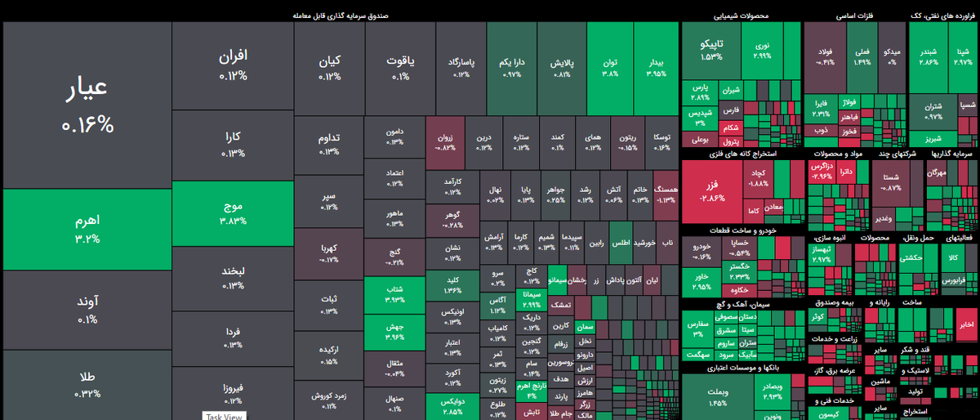The width and height of the screenshot is (980, 420).
Task: Click the افران tile
Action: (x=233, y=65)
